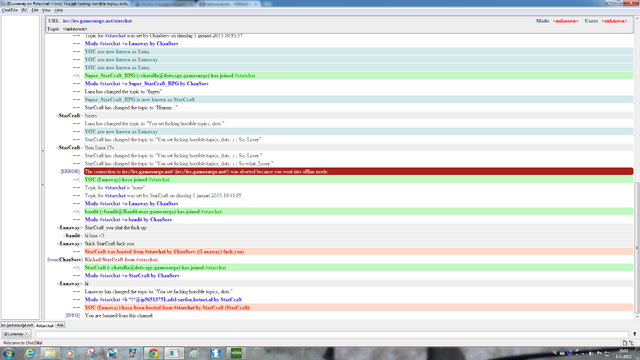The width and height of the screenshot is (640, 360).
Task: Launch Windows Media Player from taskbar
Action: [70, 353]
